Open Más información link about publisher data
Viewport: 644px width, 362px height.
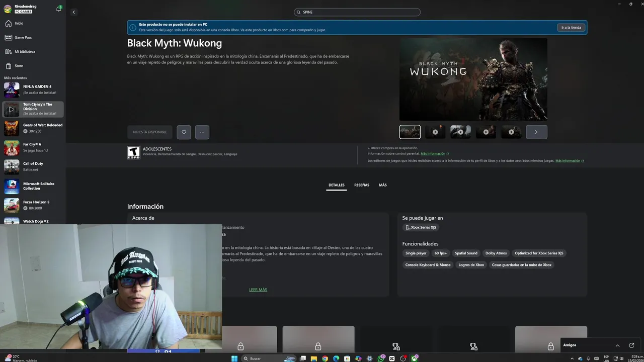click(570, 160)
